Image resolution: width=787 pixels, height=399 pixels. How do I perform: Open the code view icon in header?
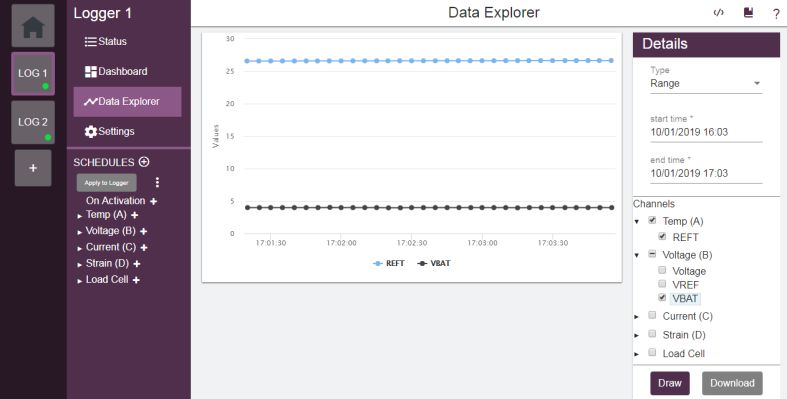pos(719,13)
